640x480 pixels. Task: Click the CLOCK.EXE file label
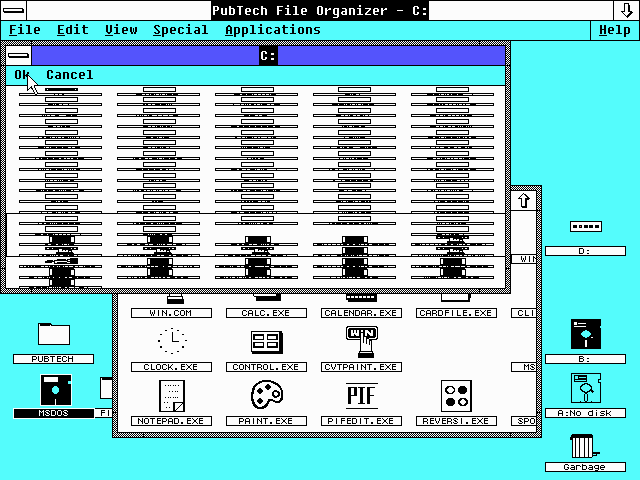coord(171,367)
